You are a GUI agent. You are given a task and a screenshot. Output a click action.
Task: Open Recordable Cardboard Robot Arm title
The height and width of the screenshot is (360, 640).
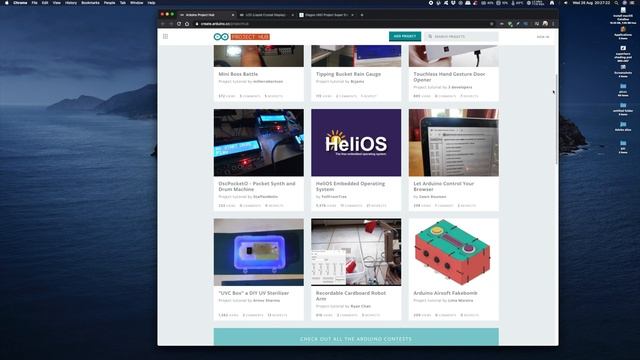pos(351,296)
